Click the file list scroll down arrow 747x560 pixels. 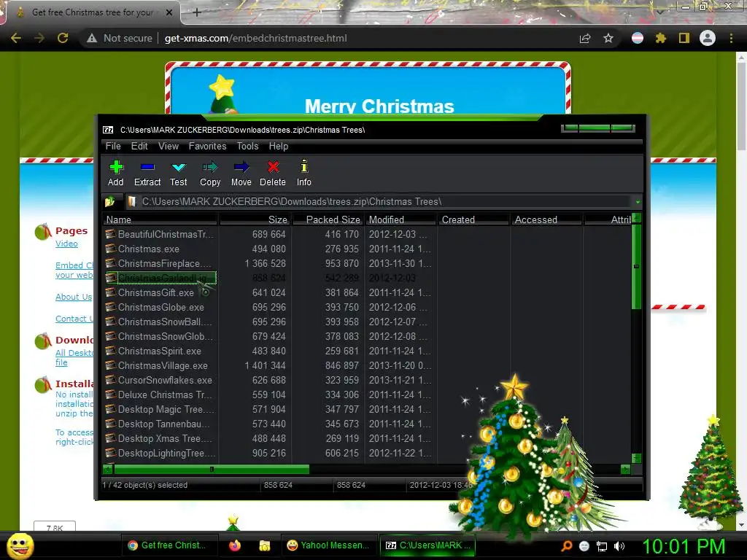pos(636,459)
